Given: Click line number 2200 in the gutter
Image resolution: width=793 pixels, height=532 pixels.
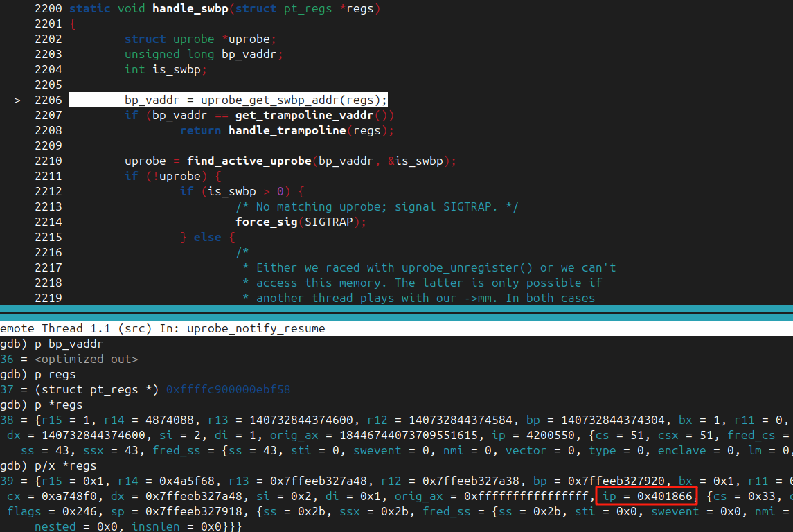Looking at the screenshot, I should [x=48, y=9].
